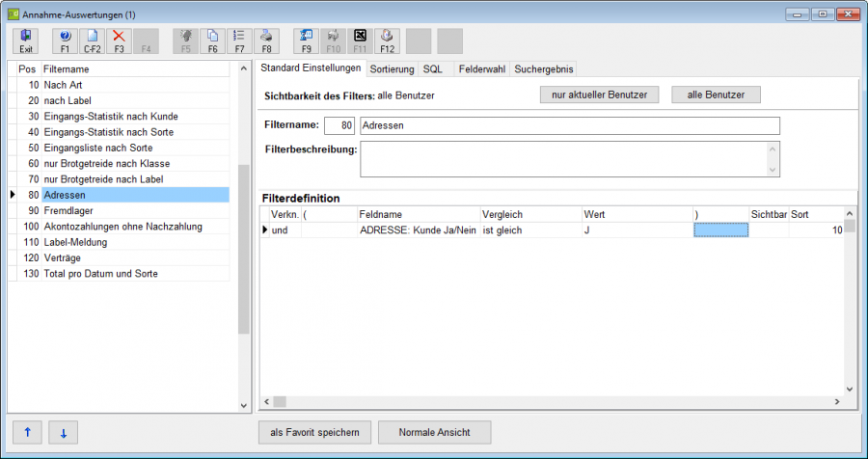Screen dimensions: 868x459
Task: Click the filter list scroll down arrow
Action: (x=244, y=406)
